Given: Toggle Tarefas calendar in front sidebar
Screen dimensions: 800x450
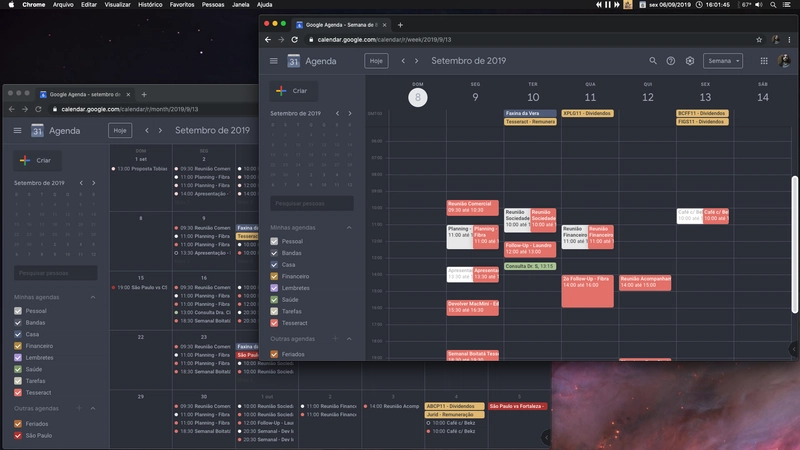Looking at the screenshot, I should click(274, 311).
